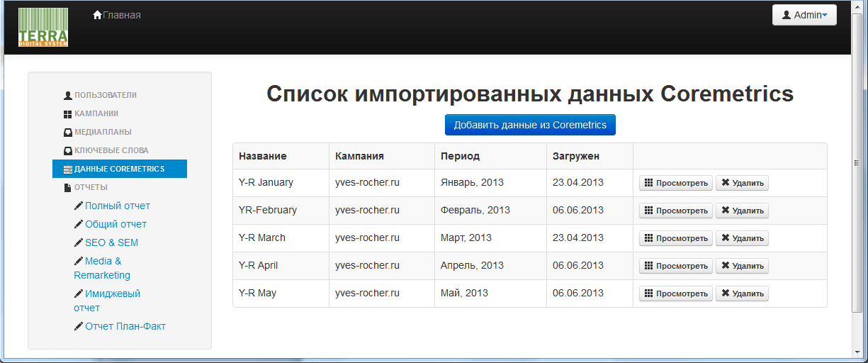Open Медиапланы in the sidebar
Viewport: 868px width, 363px height.
pos(103,132)
